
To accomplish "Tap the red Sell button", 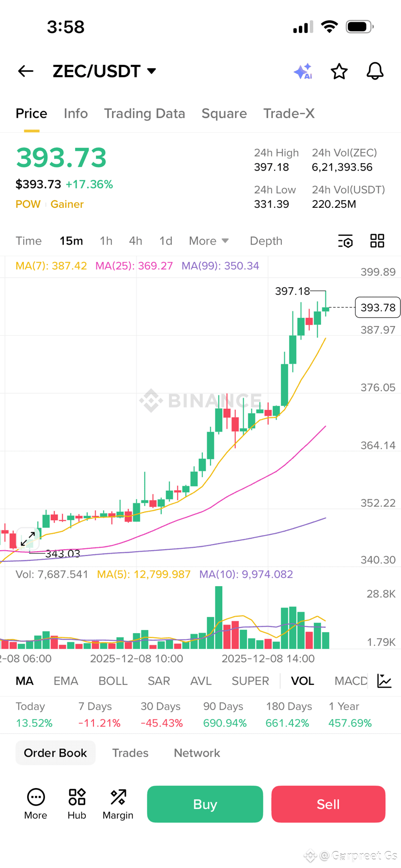I will 328,804.
